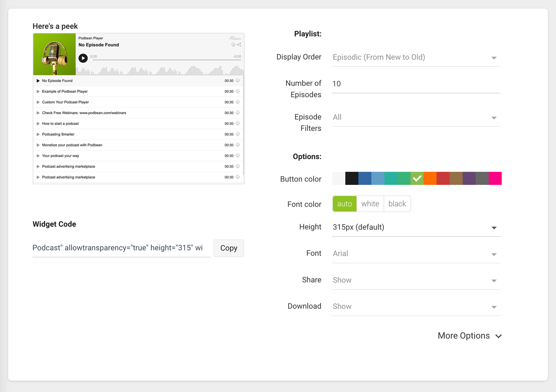The image size is (556, 392).
Task: Click the download icon next to "How to start a podcast"
Action: coord(238,123)
